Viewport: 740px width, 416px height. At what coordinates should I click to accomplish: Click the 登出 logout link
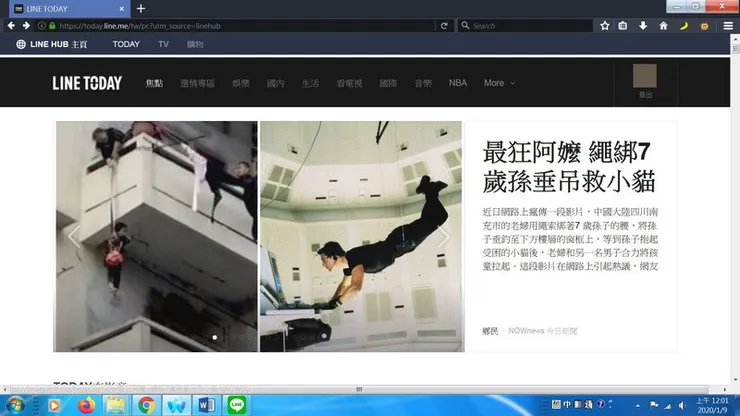point(645,95)
